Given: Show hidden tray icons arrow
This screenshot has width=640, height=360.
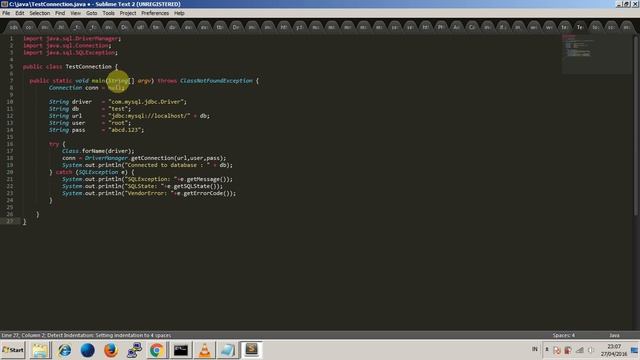Looking at the screenshot, I should coord(547,349).
